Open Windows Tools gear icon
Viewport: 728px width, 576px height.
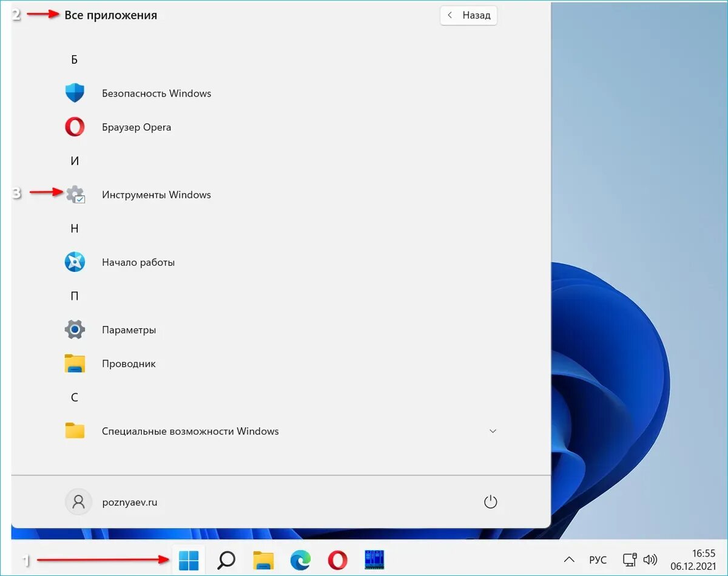pos(75,194)
